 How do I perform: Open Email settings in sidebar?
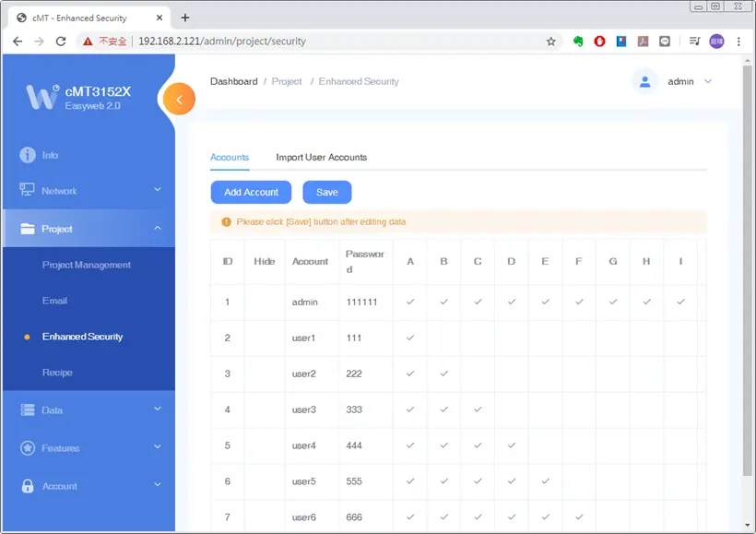pyautogui.click(x=54, y=301)
